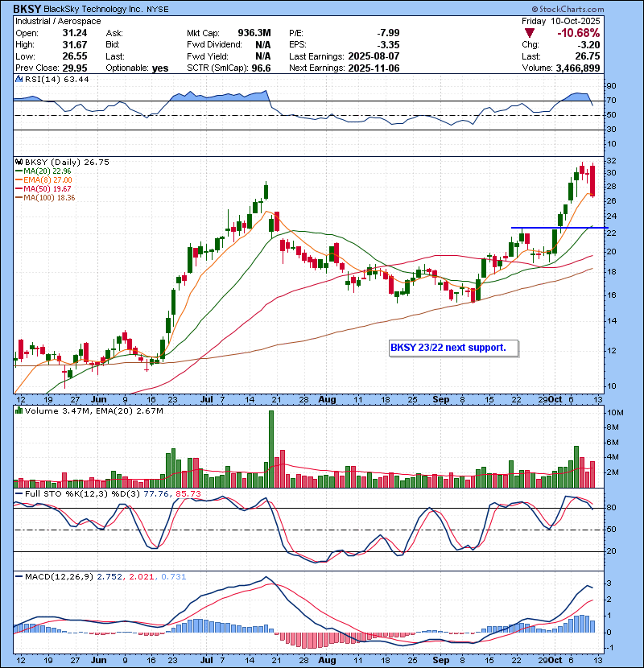Click the -10.68% percent change
Screen dimensions: 644x668
[578, 33]
